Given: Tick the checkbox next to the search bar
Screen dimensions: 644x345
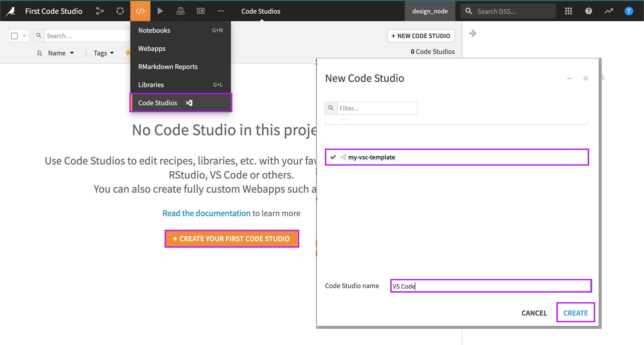Looking at the screenshot, I should 14,36.
